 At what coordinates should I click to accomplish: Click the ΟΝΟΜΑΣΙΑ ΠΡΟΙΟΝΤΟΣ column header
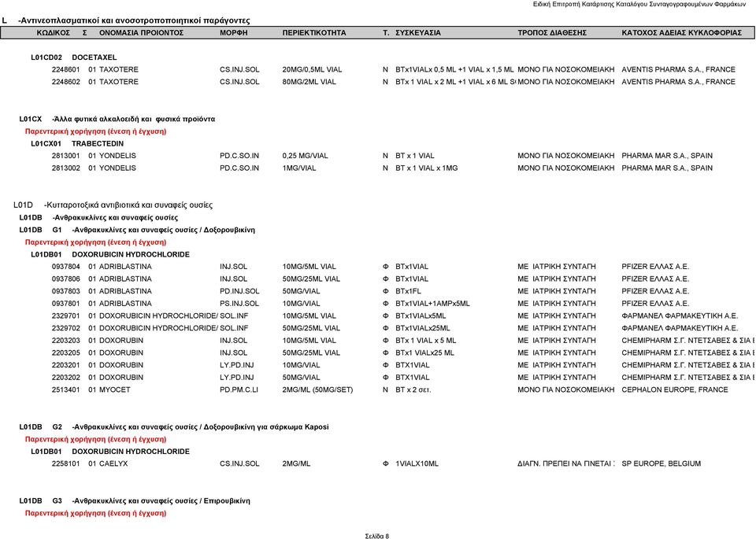tap(141, 33)
